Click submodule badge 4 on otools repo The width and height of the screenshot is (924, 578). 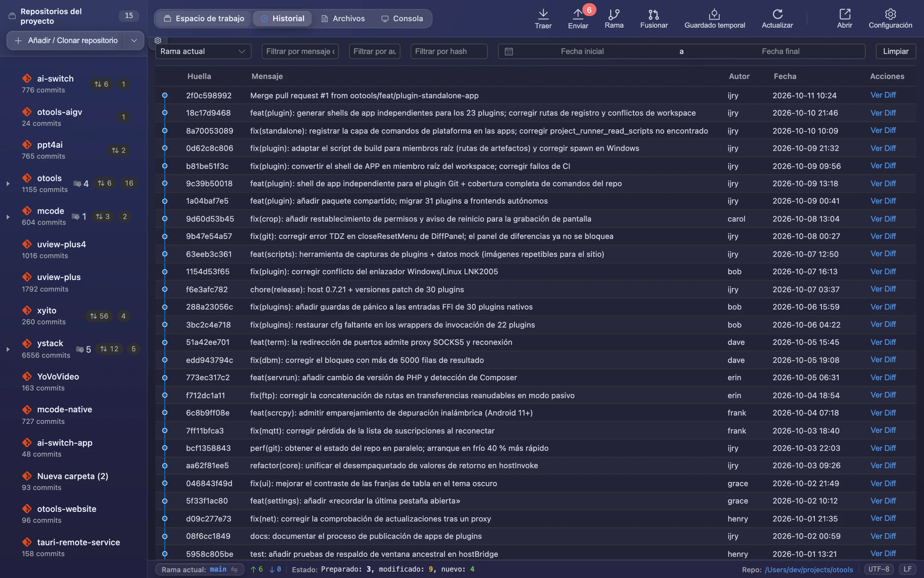[81, 183]
